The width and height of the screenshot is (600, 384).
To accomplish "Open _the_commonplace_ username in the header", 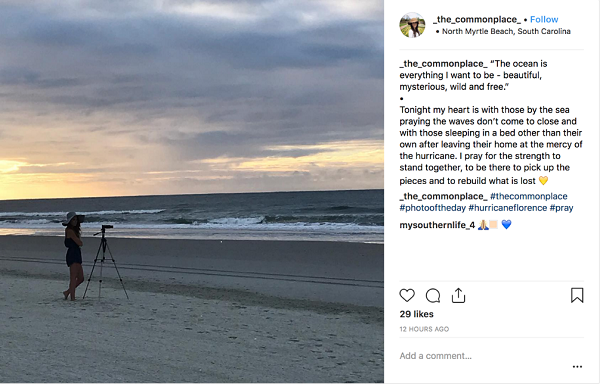I will [x=477, y=20].
